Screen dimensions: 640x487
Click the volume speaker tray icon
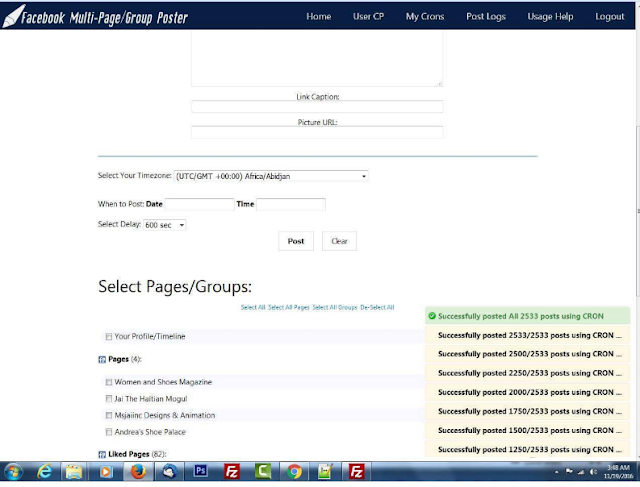coord(593,472)
